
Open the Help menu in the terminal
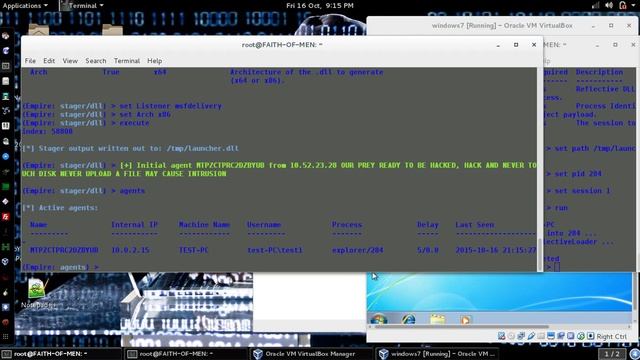pos(155,61)
